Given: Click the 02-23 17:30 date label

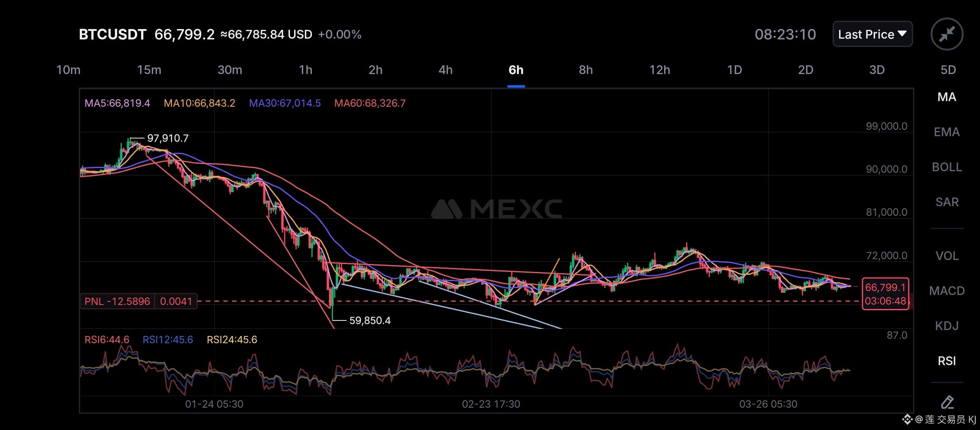Looking at the screenshot, I should (x=491, y=405).
